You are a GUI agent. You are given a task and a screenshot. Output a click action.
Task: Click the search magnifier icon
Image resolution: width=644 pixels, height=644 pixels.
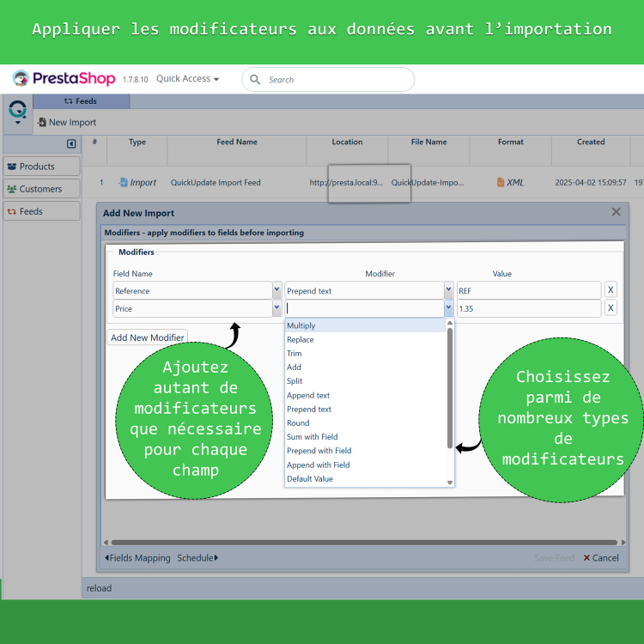pos(255,79)
